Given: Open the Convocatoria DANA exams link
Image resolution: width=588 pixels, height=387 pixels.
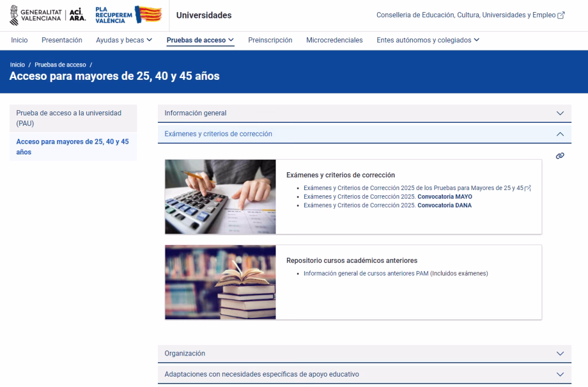Looking at the screenshot, I should pos(388,205).
